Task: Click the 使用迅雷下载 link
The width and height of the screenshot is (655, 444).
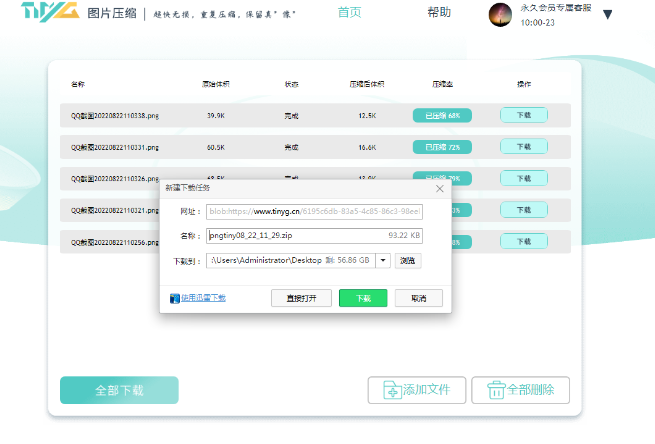Action: coord(203,298)
